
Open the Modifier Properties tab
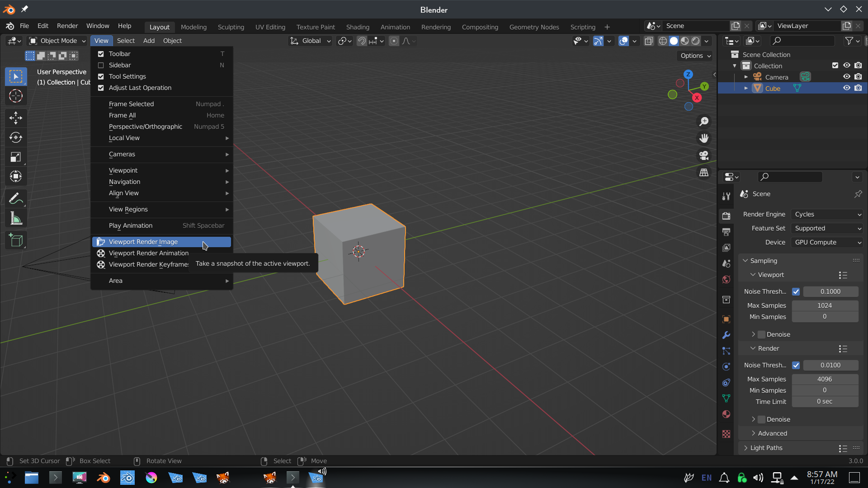726,335
